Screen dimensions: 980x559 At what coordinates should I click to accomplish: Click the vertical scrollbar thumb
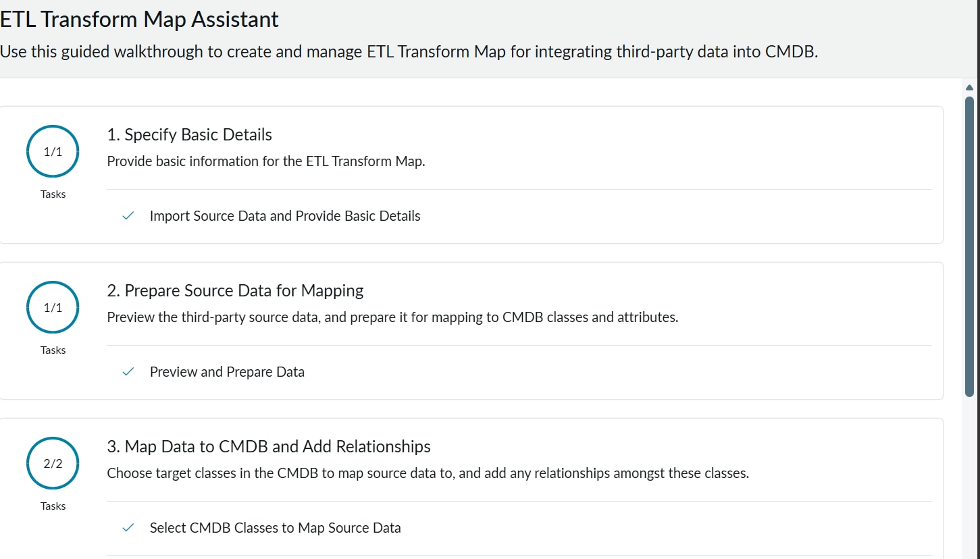pos(970,246)
